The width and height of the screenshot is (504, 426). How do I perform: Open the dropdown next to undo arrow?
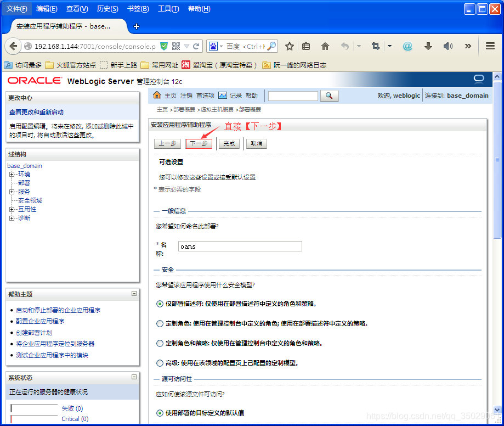pos(359,46)
